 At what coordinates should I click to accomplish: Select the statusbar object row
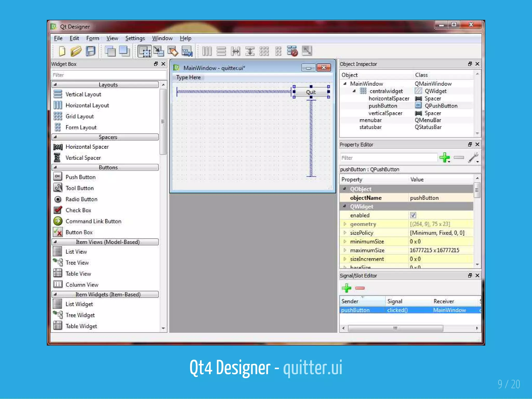pyautogui.click(x=407, y=127)
